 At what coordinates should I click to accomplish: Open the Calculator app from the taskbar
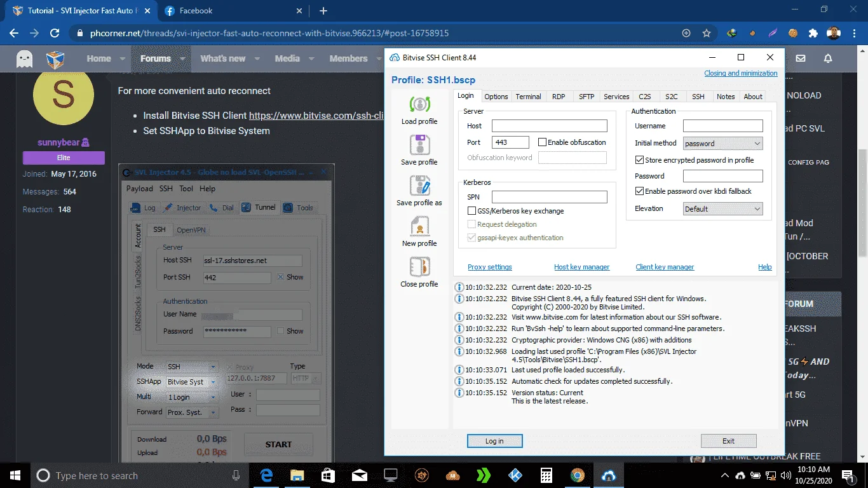546,475
